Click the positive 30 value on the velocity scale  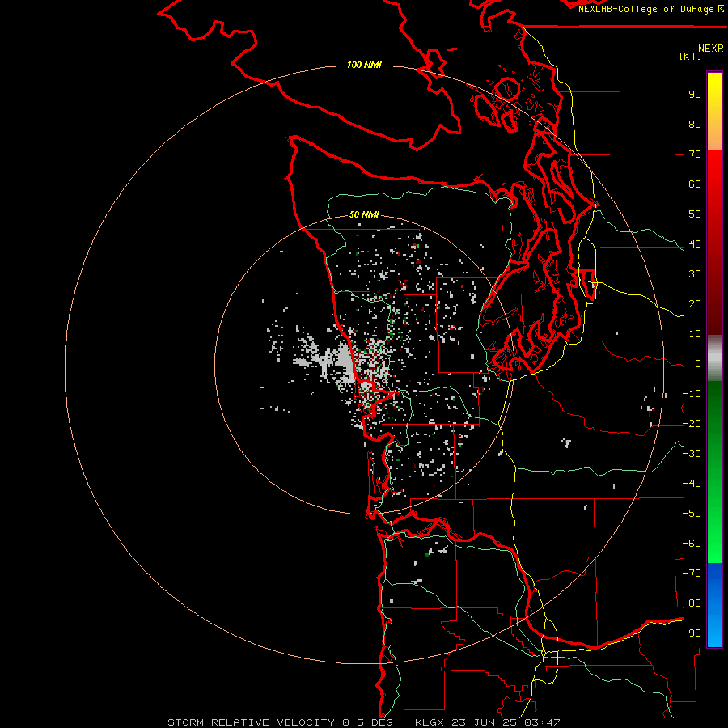(695, 274)
